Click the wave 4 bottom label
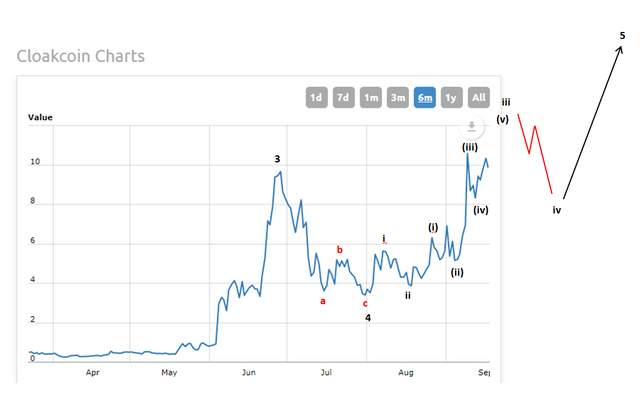The height and width of the screenshot is (419, 640). point(368,318)
